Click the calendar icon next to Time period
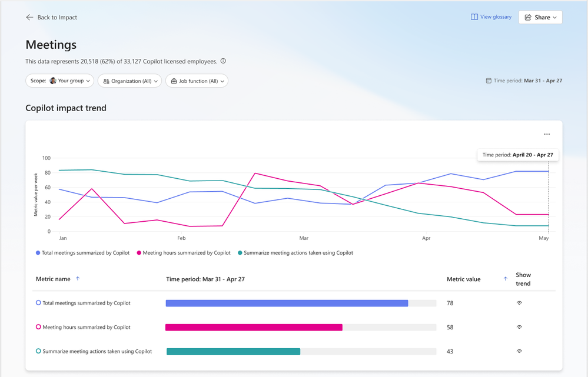This screenshot has height=377, width=588. coord(489,81)
